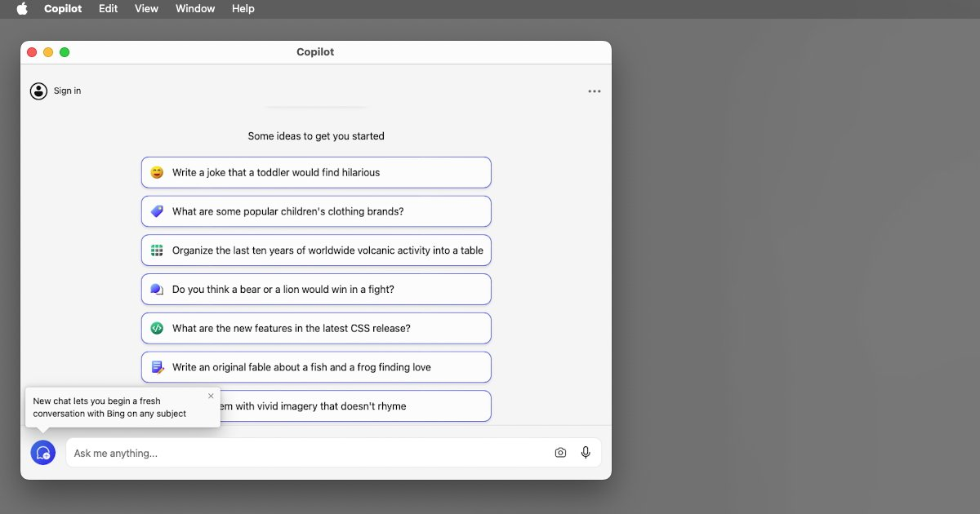
Task: Click the chat bubble icon on bear-lion suggestion
Action: [157, 290]
